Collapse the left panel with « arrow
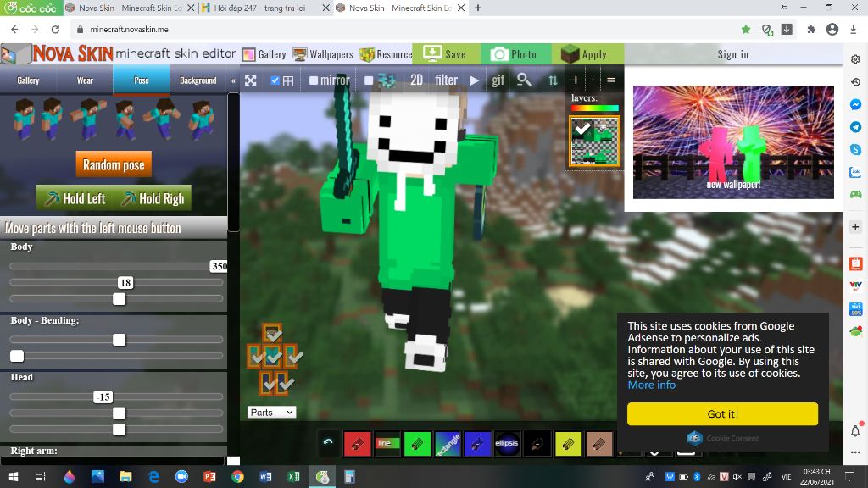 coord(233,80)
